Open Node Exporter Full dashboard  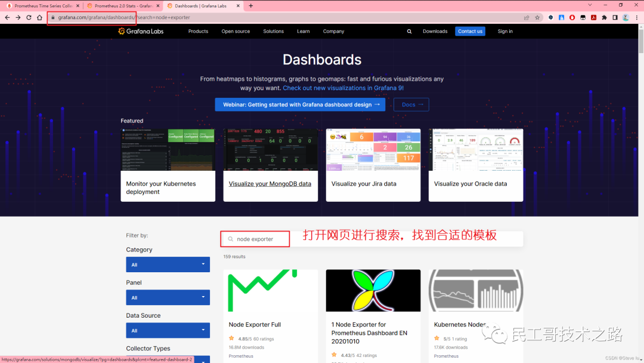coord(255,324)
